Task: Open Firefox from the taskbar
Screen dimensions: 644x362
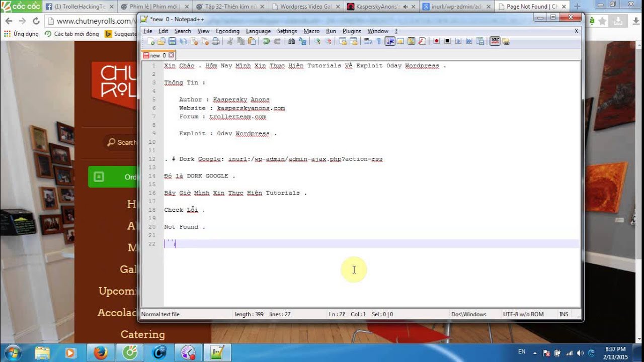Action: [x=101, y=352]
